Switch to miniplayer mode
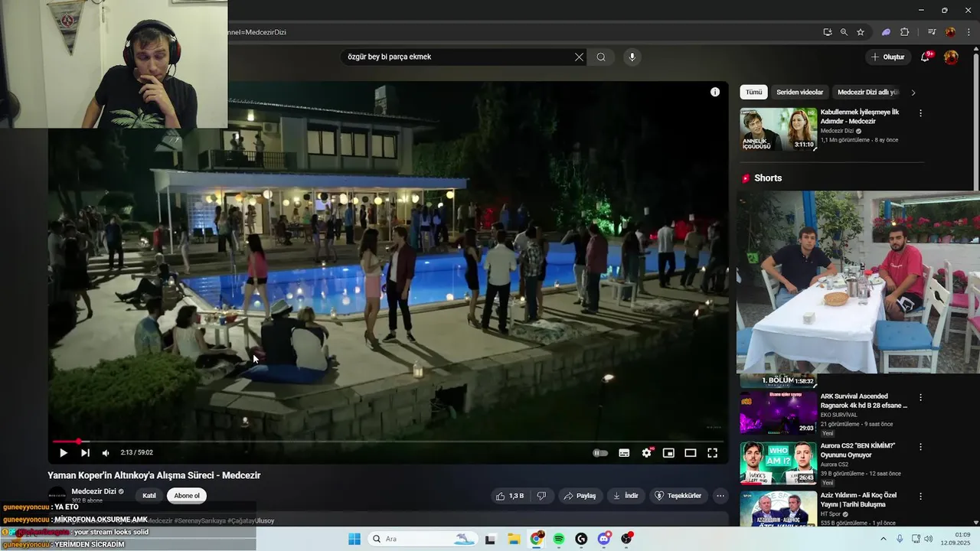Screen dimensions: 980x551 (x=668, y=453)
